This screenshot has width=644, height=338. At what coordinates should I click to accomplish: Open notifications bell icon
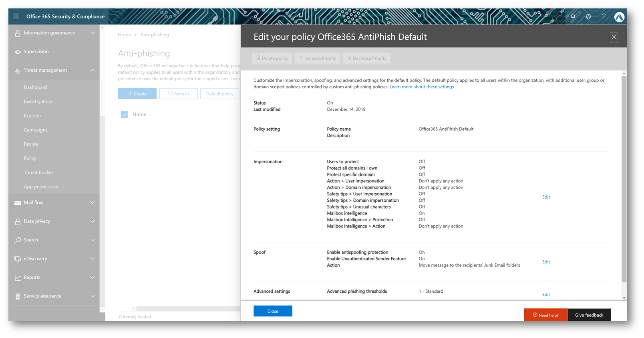click(x=573, y=16)
